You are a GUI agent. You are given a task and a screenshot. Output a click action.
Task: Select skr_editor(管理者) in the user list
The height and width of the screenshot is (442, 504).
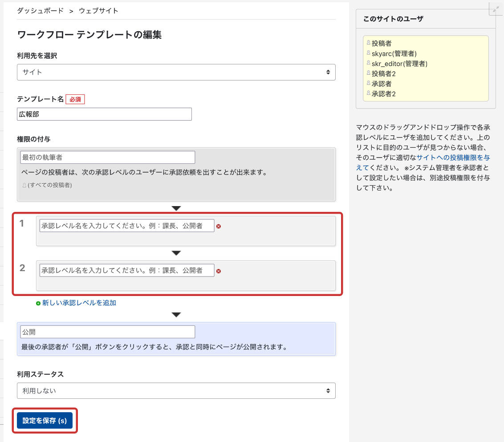399,64
